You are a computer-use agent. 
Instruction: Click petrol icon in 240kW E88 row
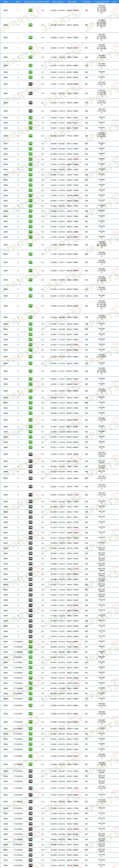[x=31, y=72]
